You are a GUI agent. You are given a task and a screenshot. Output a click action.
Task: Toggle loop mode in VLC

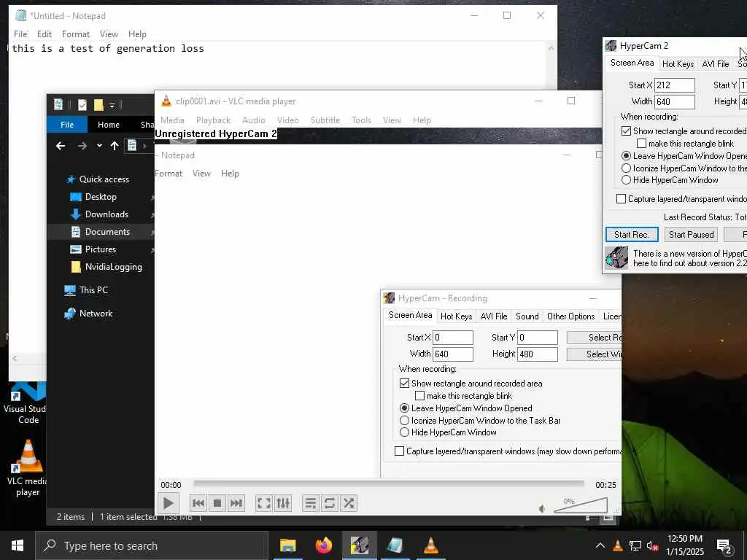coord(329,503)
